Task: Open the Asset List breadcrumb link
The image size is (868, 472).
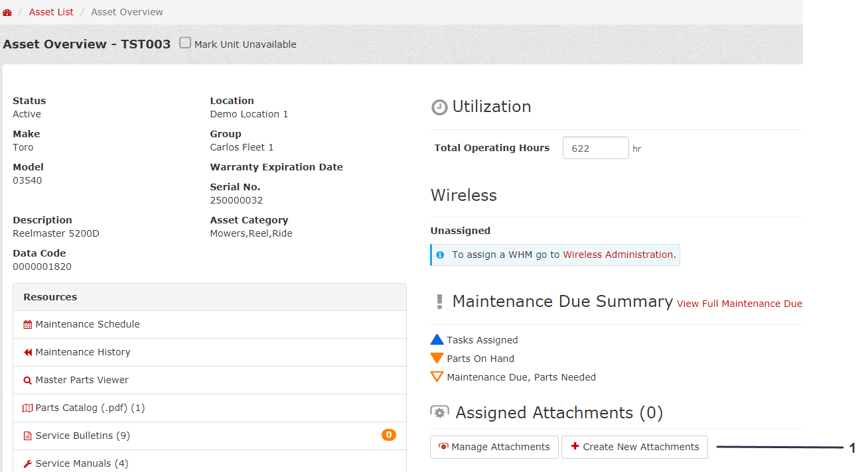Action: (x=51, y=12)
